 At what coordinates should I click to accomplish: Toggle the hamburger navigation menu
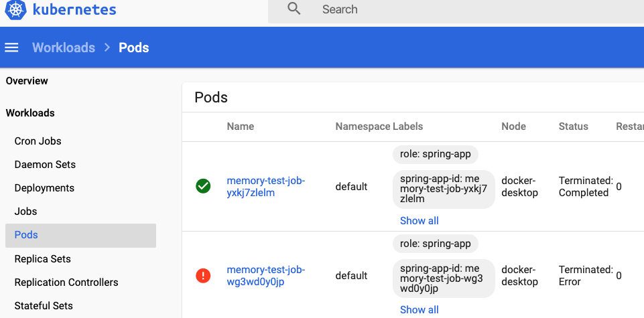pyautogui.click(x=11, y=48)
